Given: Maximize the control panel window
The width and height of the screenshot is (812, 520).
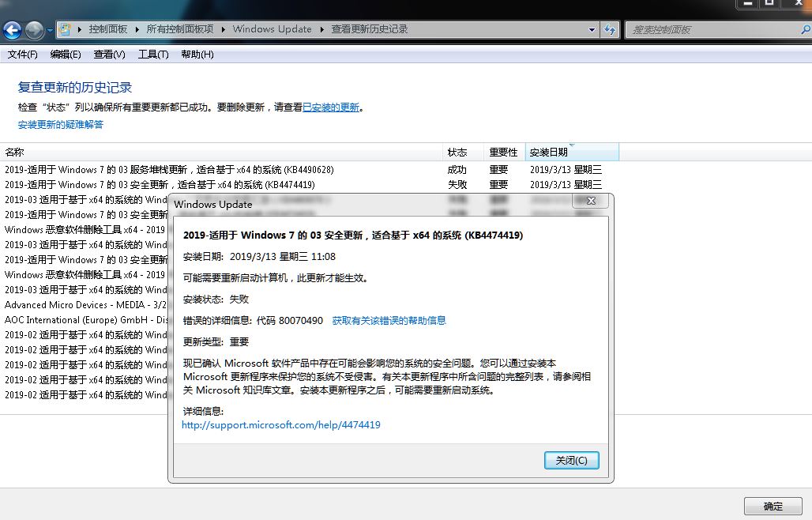Looking at the screenshot, I should [x=769, y=4].
